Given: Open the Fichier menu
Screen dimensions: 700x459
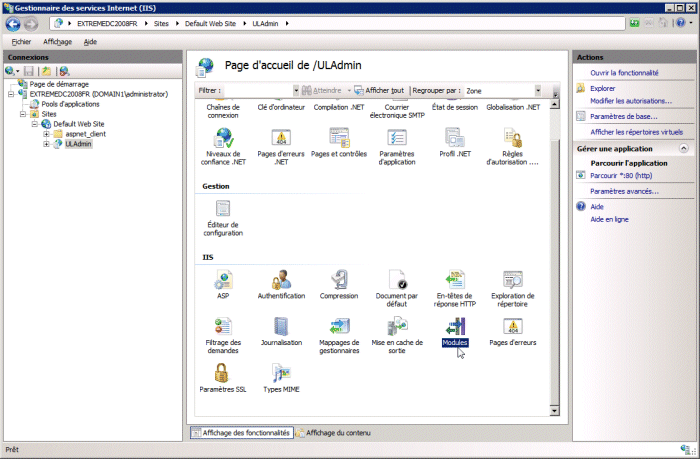Looking at the screenshot, I should (x=21, y=42).
